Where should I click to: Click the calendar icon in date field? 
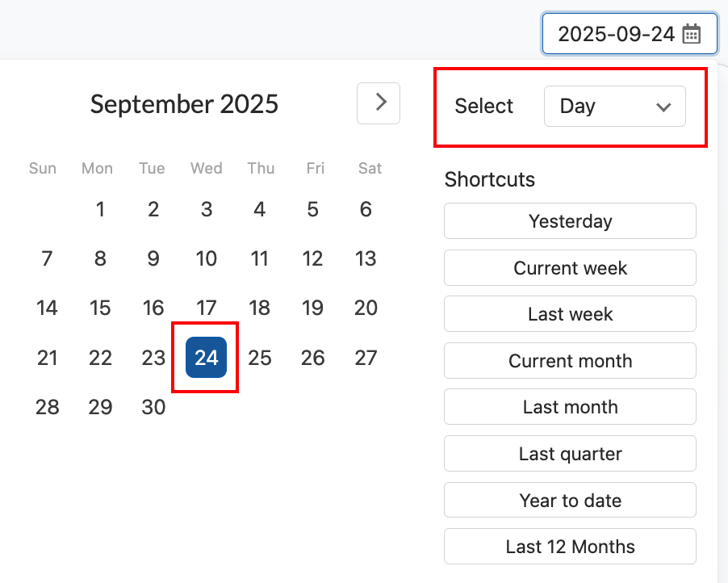pos(691,34)
